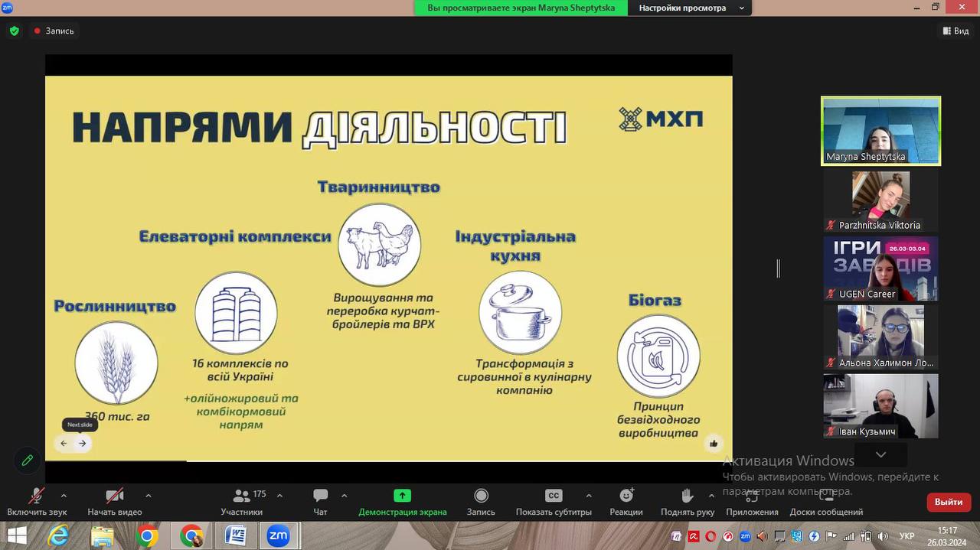980x550 pixels.
Task: Toggle camera with Начать видео
Action: click(x=115, y=496)
